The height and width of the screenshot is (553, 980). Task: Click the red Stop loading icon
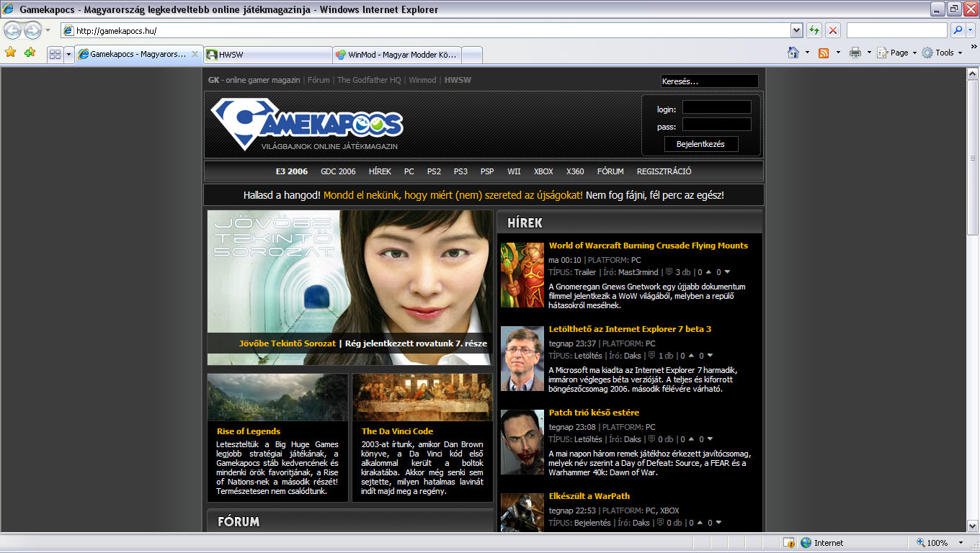pos(833,31)
